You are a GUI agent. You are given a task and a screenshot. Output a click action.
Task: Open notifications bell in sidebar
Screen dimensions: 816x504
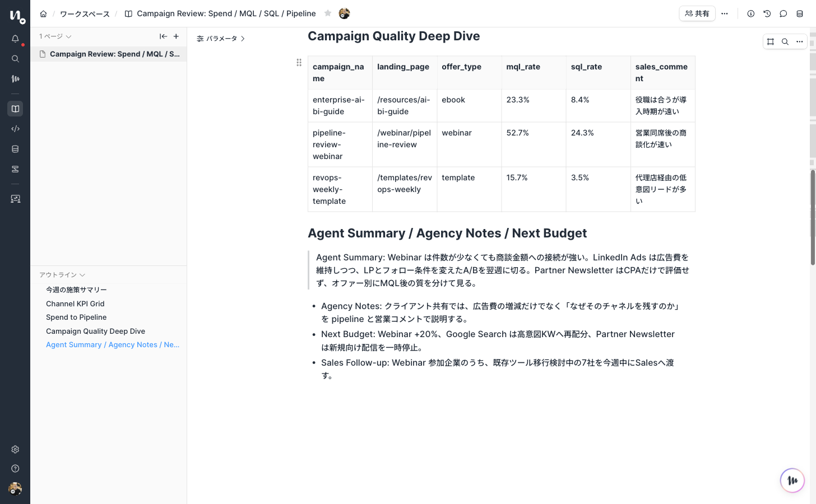click(x=15, y=39)
